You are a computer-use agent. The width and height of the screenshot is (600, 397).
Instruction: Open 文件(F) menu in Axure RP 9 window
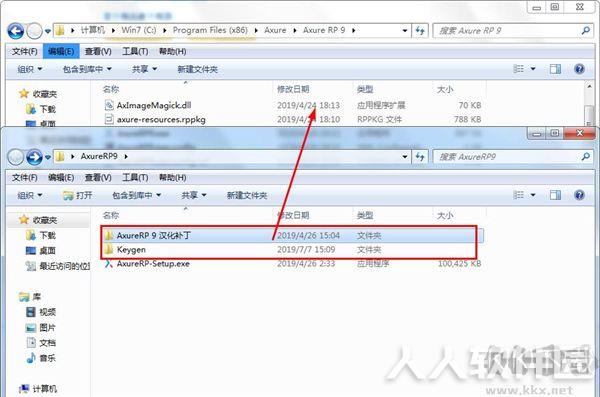tap(24, 51)
